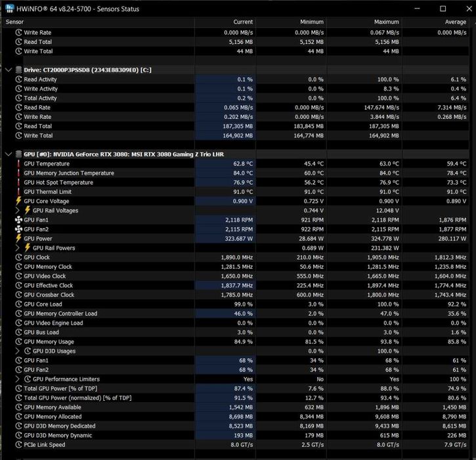Screen dimensions: 476x460
Task: Click the 147.674 MB/s maximum Read Rate value
Action: point(381,108)
